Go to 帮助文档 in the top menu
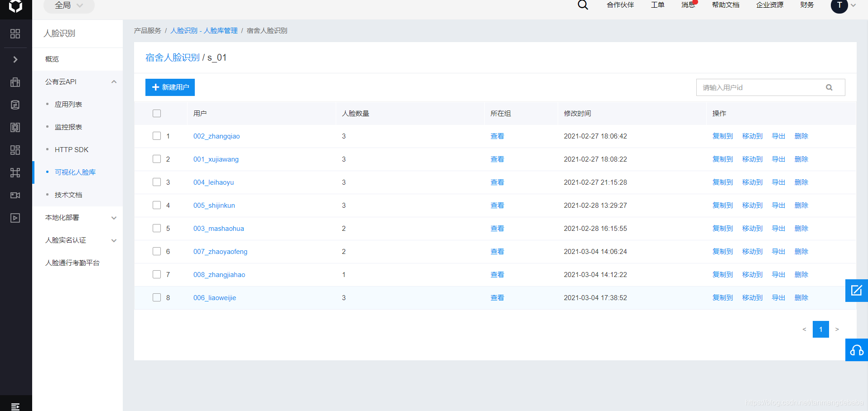Image resolution: width=868 pixels, height=411 pixels. (x=725, y=5)
